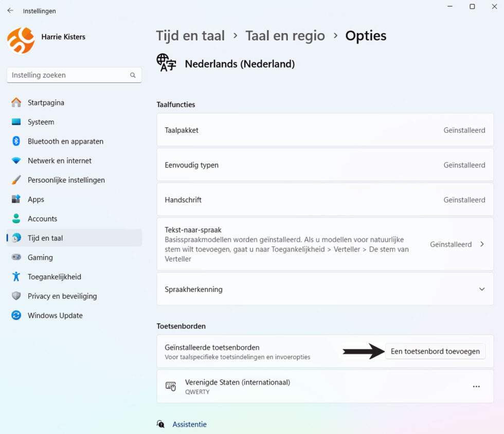Click the Instelling zoeken search field

(74, 75)
